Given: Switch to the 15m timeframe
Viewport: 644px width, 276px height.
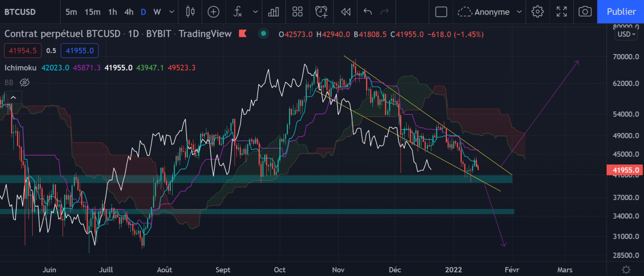Looking at the screenshot, I should (92, 12).
